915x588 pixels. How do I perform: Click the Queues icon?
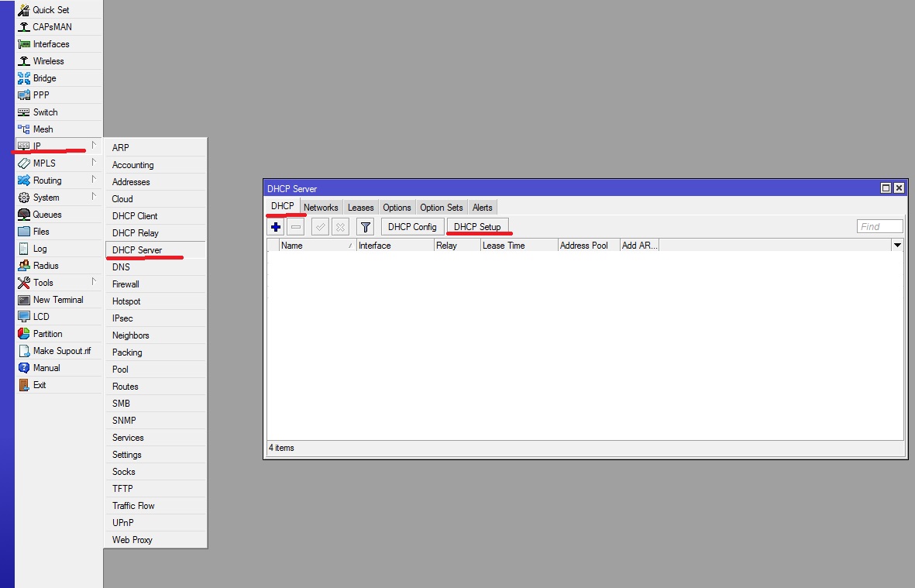tap(24, 214)
